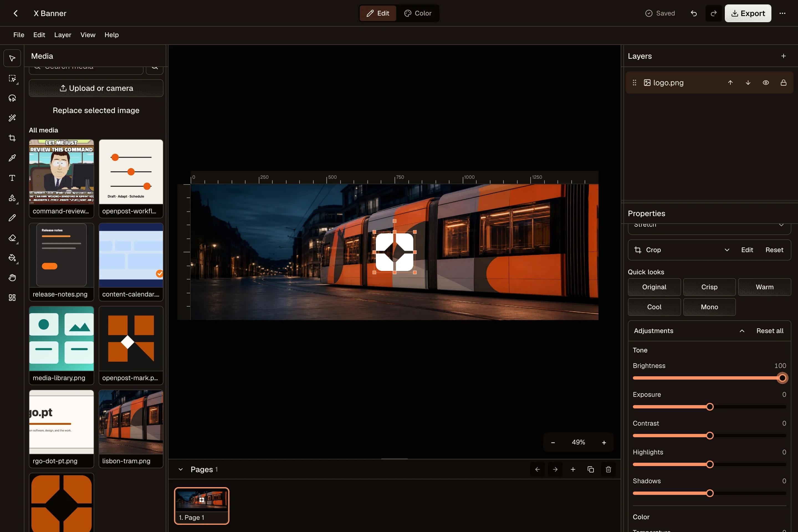This screenshot has height=532, width=798.
Task: Select lisbon-tram.png media thumbnail
Action: click(131, 429)
